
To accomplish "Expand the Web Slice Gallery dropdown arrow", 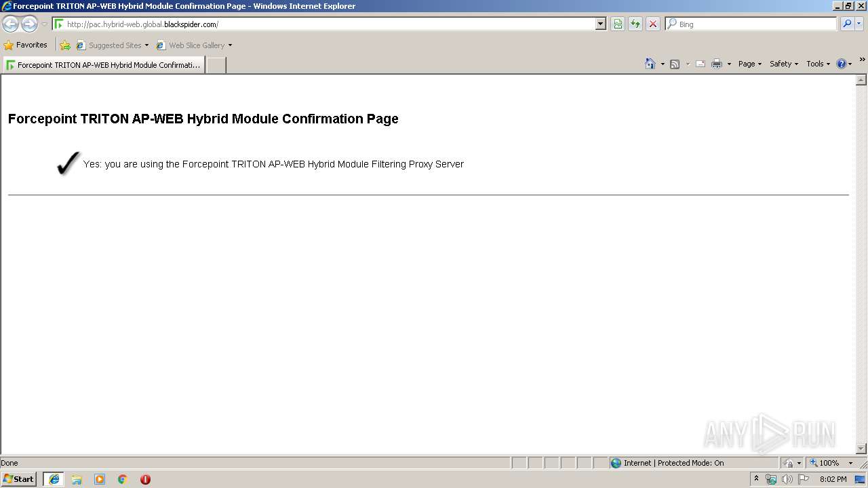I will click(230, 45).
